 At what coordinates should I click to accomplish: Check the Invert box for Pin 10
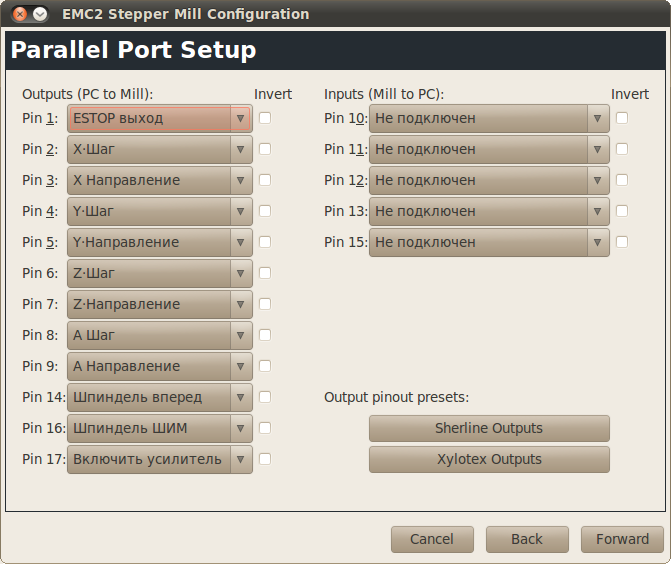coord(622,118)
